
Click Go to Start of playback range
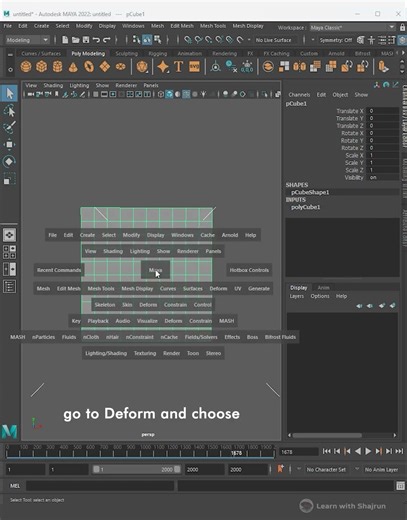coord(326,451)
